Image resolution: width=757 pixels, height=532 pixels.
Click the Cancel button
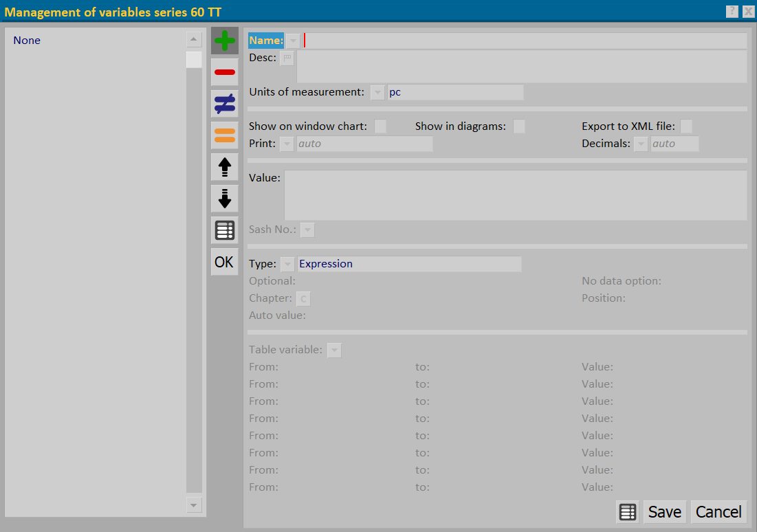pos(719,512)
